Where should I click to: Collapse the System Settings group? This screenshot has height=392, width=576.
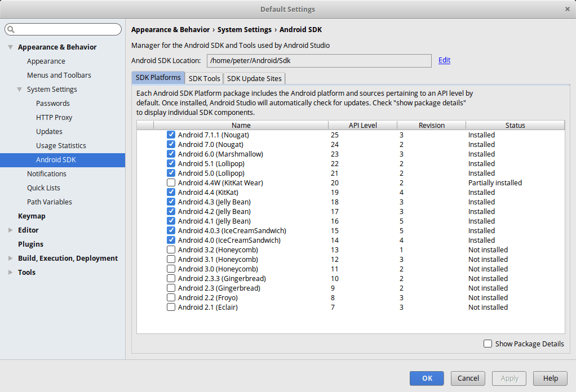coord(19,89)
